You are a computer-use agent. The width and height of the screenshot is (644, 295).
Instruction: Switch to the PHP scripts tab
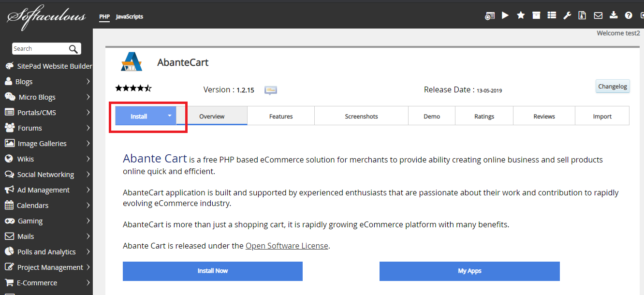pyautogui.click(x=104, y=16)
